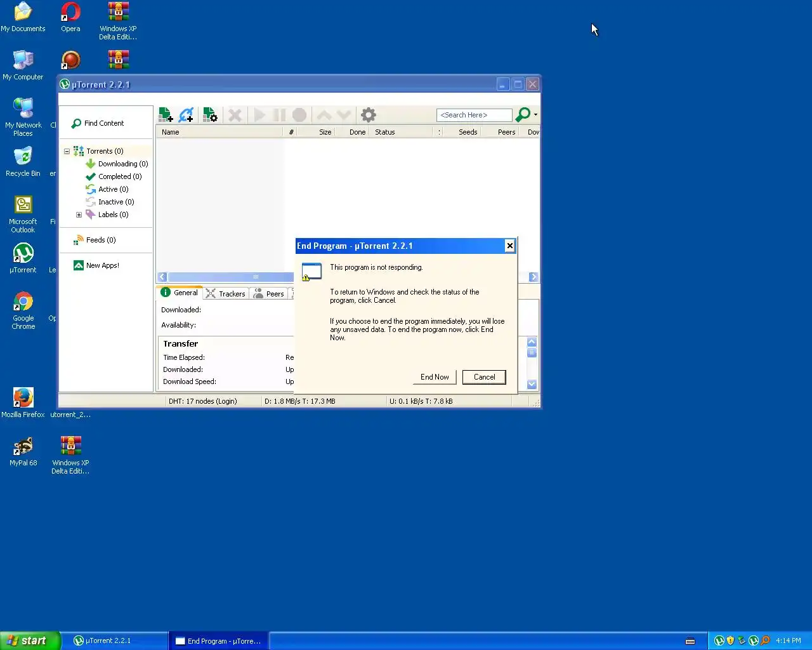Open the Opera desktop shortcut
The image size is (812, 650).
coord(70,17)
